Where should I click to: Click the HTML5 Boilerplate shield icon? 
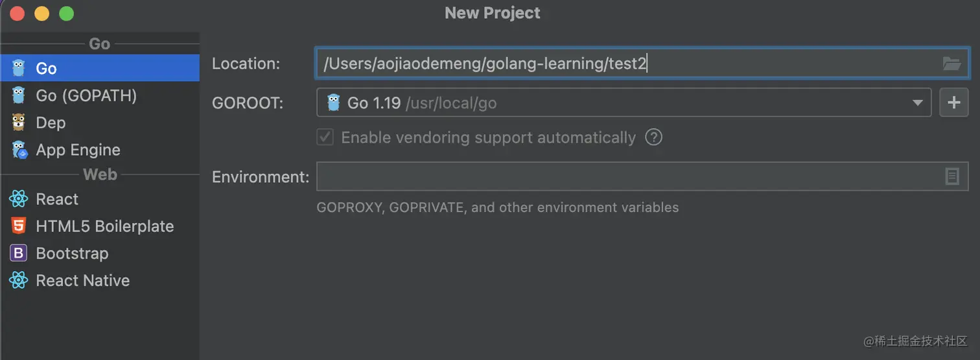18,226
